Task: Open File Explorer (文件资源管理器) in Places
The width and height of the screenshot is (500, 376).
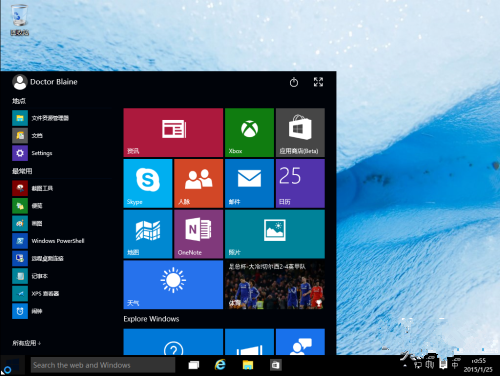Action: [x=41, y=118]
